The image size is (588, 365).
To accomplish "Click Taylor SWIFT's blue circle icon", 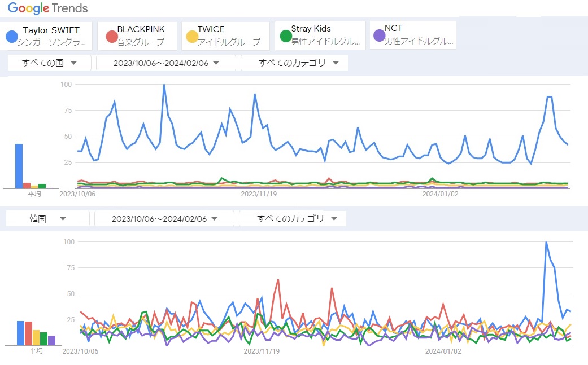I will tap(11, 37).
